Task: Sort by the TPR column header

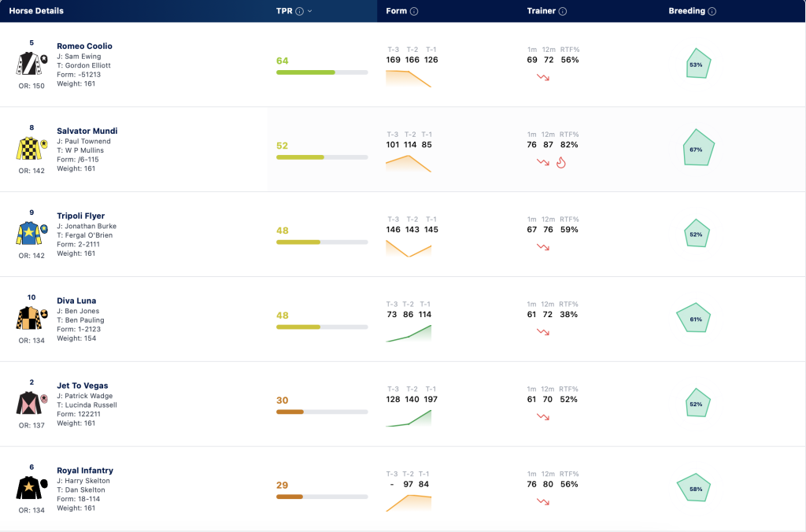Action: (284, 11)
